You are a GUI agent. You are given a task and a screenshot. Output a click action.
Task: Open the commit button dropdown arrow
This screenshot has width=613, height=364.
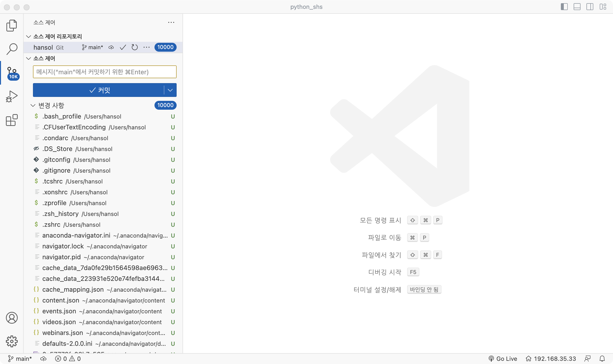tap(170, 90)
